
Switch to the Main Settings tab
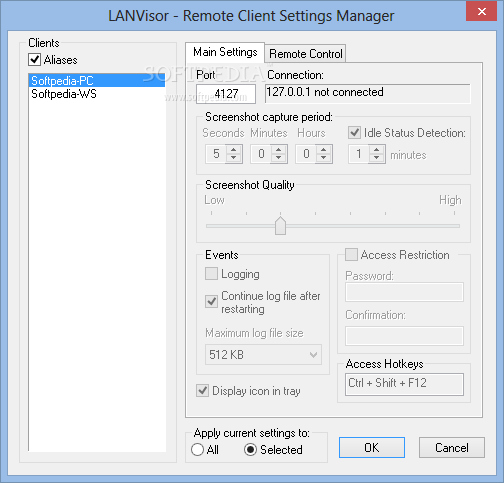[225, 52]
